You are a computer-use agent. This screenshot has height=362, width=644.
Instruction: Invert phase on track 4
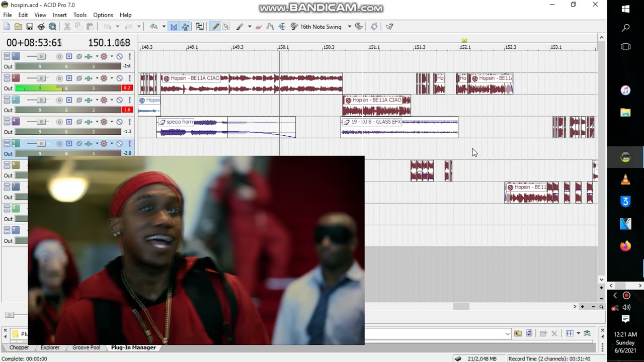pos(79,122)
